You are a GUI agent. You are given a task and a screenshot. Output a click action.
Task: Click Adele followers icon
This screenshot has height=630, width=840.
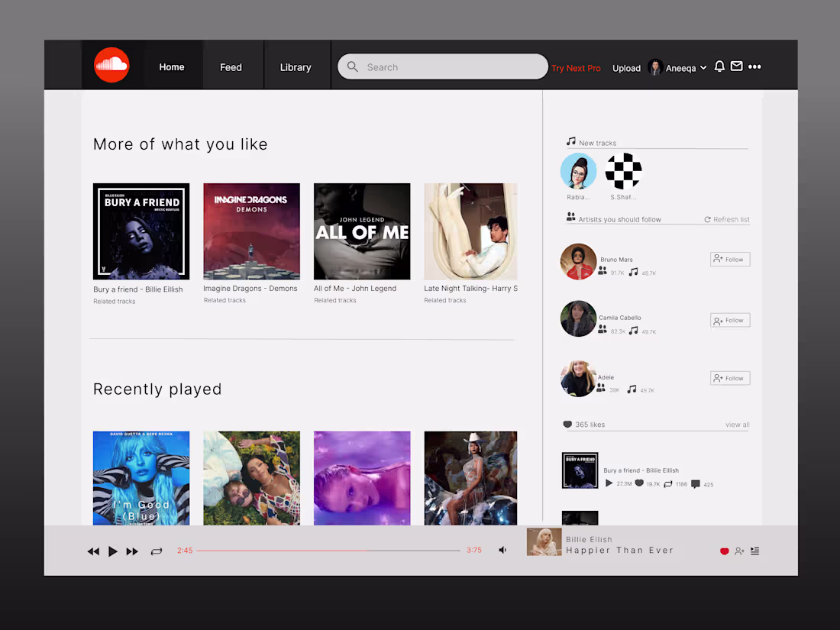(601, 388)
